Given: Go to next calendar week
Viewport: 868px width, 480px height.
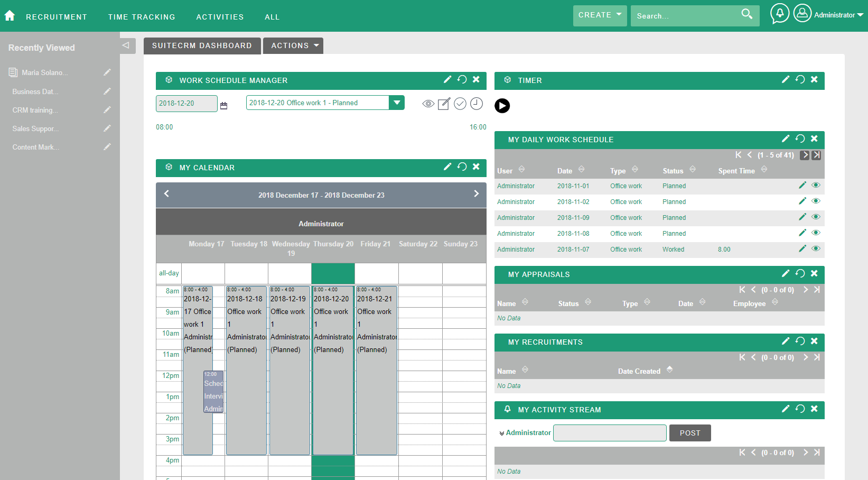Looking at the screenshot, I should pyautogui.click(x=476, y=194).
